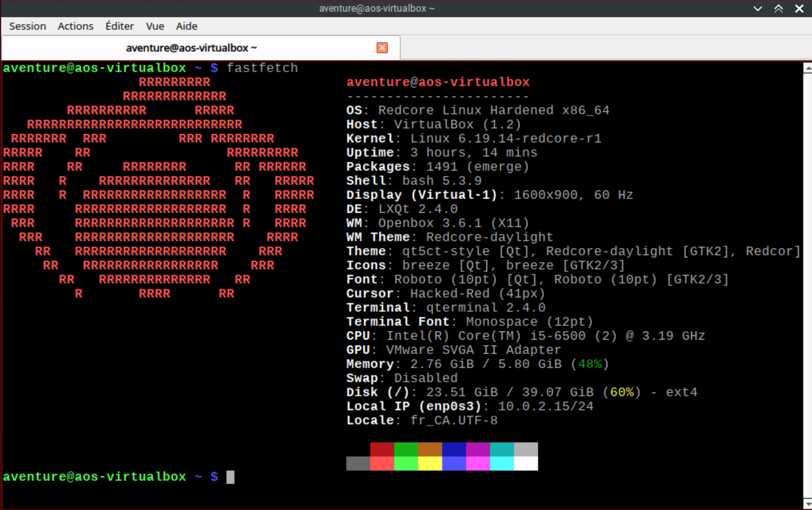812x510 pixels.
Task: Click the window maximize double-chevron icon
Action: 779,8
